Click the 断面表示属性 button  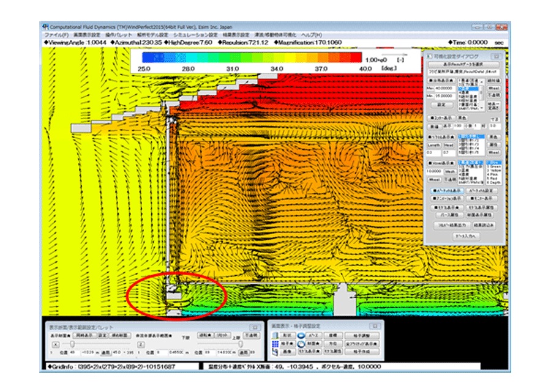(479, 215)
